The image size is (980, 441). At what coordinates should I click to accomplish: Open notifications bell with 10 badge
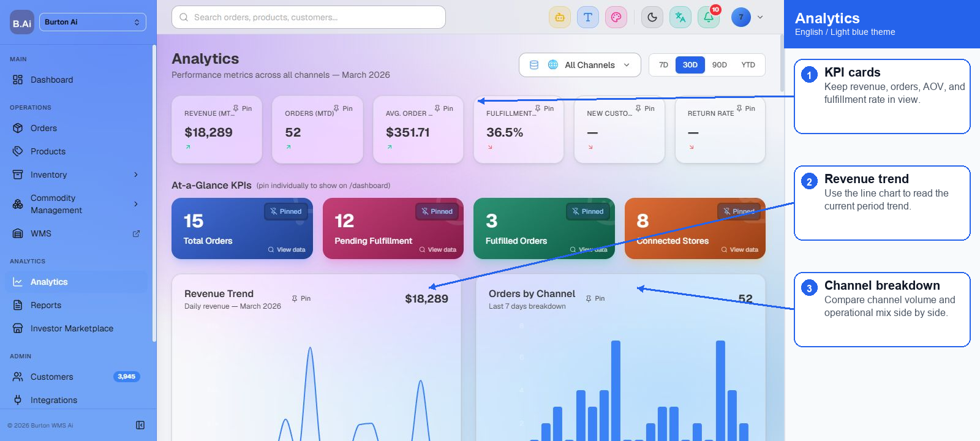[x=709, y=17]
